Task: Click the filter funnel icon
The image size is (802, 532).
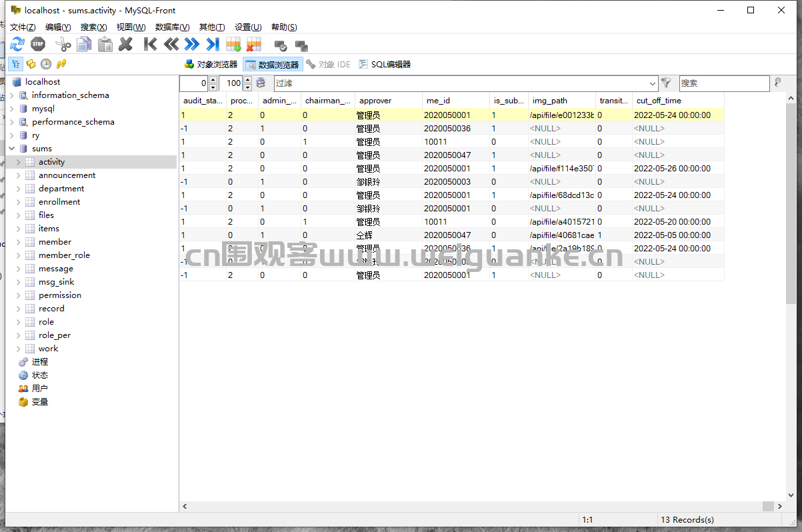Action: click(x=665, y=83)
